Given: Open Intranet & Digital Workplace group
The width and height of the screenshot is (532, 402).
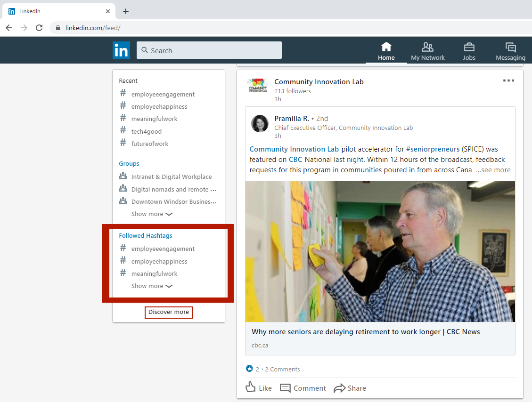Looking at the screenshot, I should tap(171, 177).
